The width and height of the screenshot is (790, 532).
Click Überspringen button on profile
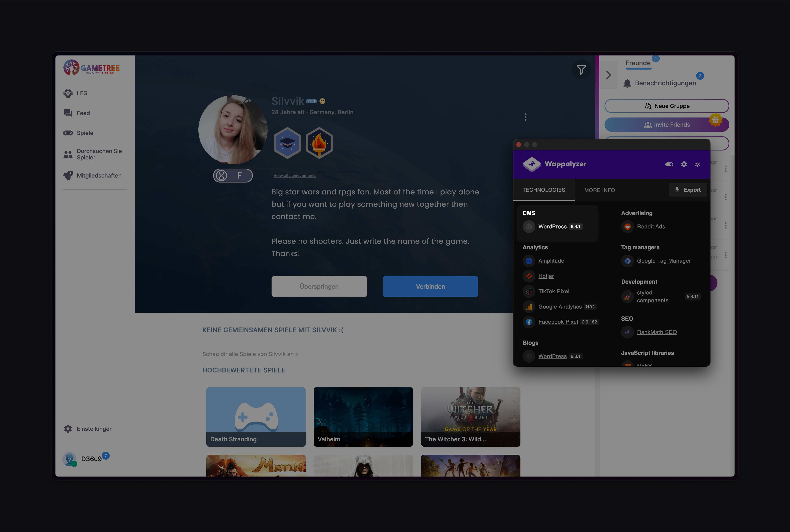pyautogui.click(x=319, y=286)
